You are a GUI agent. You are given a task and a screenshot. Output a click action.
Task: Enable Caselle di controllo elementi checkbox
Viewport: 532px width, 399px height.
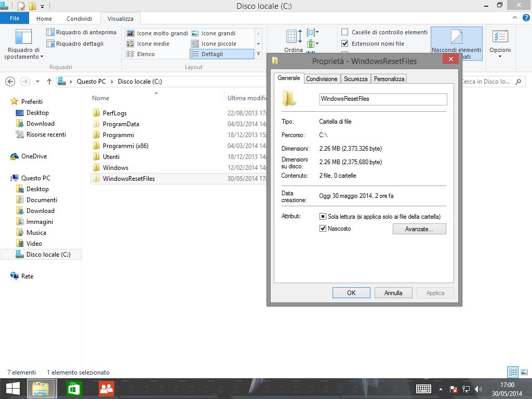[x=344, y=32]
